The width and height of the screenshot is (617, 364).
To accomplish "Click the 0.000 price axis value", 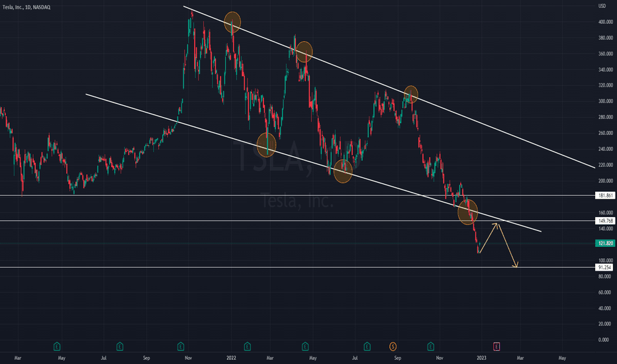I will [x=604, y=340].
